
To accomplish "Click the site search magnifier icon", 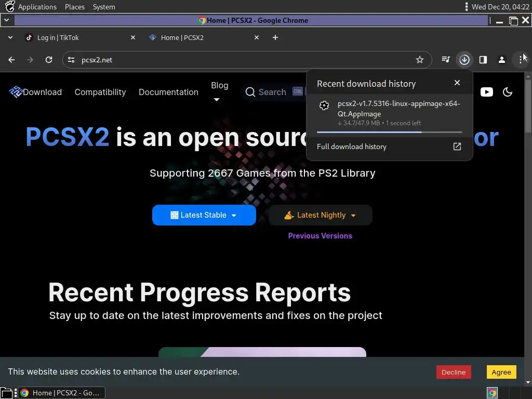I will (250, 92).
